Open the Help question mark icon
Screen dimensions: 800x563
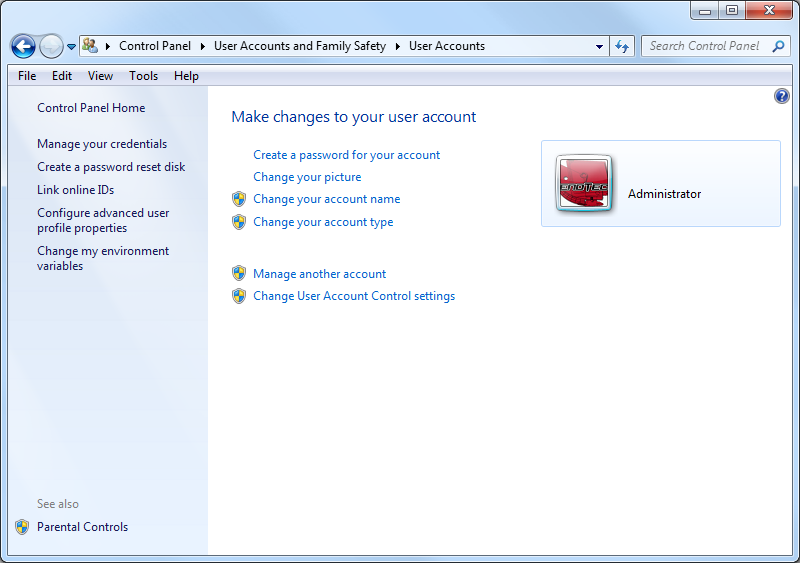click(x=782, y=96)
